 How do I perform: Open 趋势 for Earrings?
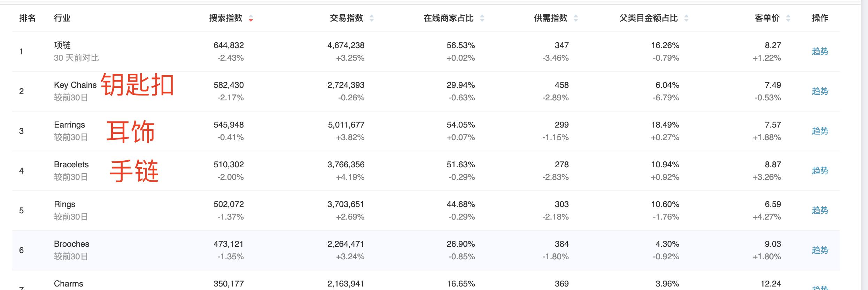click(820, 131)
